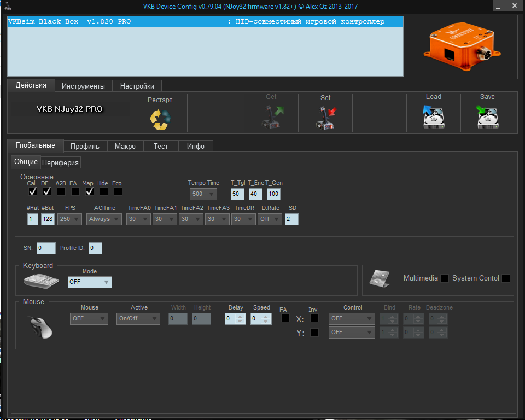Open the TimeFA1 dropdown
Viewport: 525px width, 420px height.
pos(165,219)
